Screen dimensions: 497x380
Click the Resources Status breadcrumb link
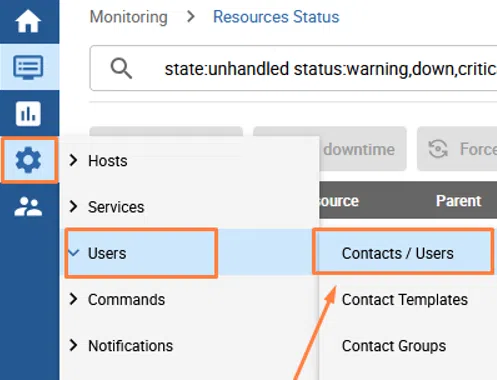pos(276,17)
